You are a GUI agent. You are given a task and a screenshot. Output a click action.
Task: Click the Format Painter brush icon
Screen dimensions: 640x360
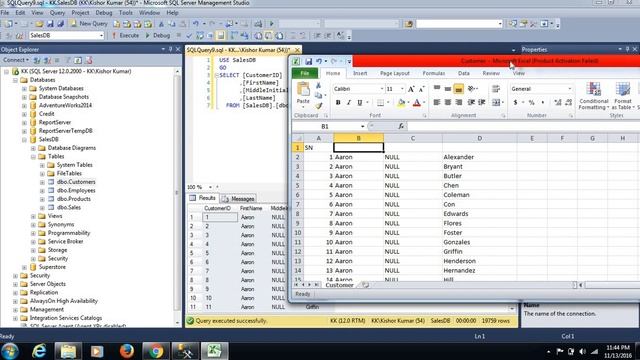(x=318, y=106)
